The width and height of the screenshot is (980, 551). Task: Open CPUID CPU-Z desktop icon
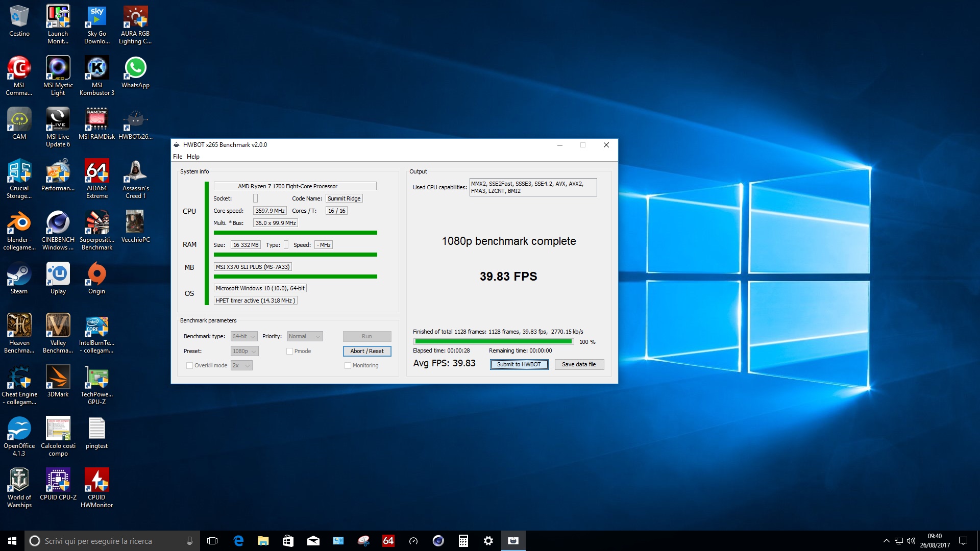(x=58, y=485)
